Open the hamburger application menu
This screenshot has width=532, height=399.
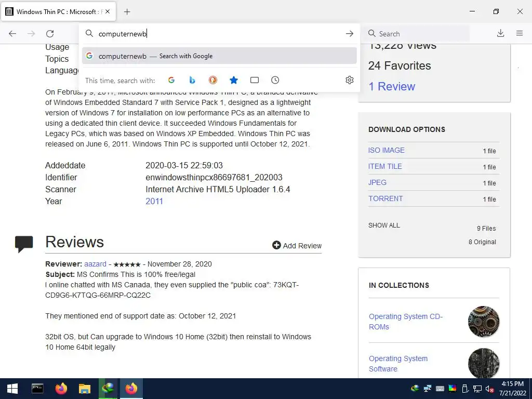520,33
